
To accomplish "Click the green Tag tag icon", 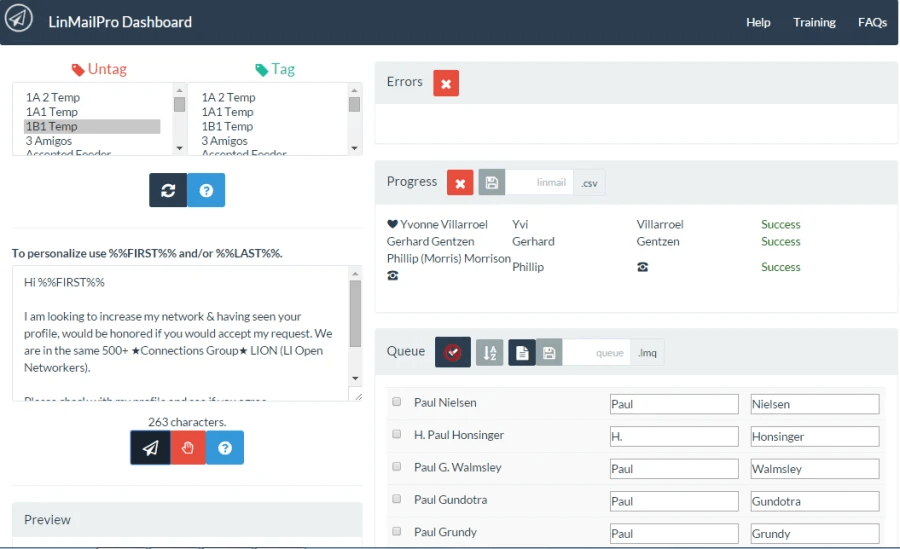I will [262, 70].
